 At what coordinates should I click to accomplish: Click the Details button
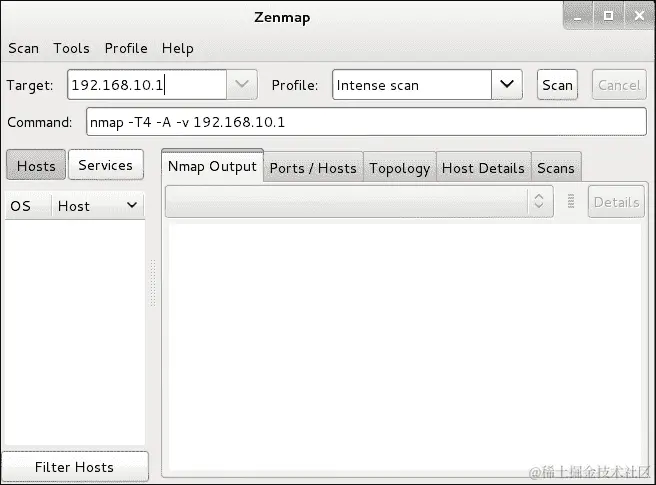pos(616,202)
